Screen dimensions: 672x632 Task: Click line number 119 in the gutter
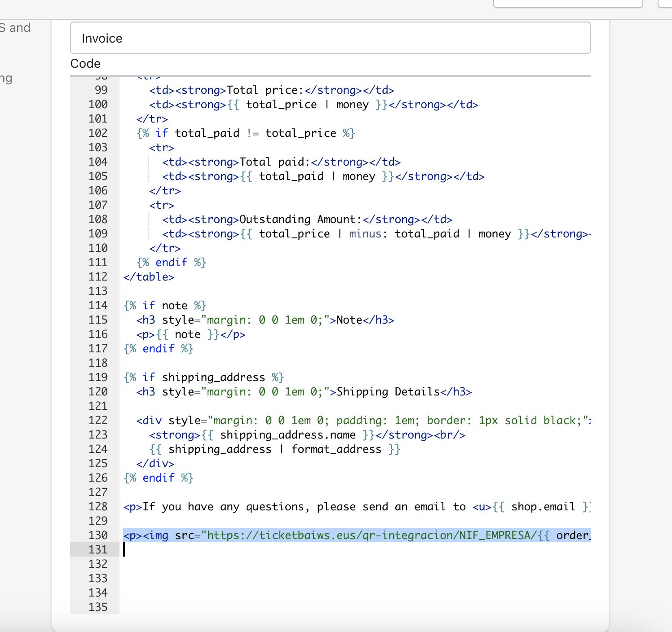click(x=98, y=377)
